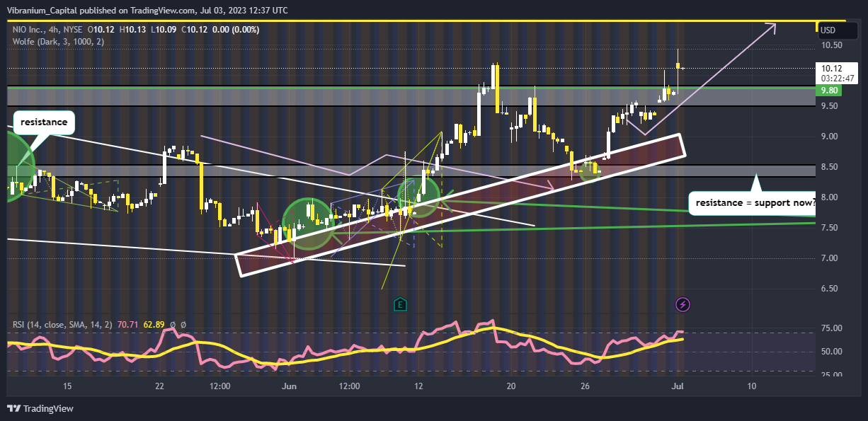Click the 7.00 price axis label
Screen dimensions: 868x421
pyautogui.click(x=831, y=258)
